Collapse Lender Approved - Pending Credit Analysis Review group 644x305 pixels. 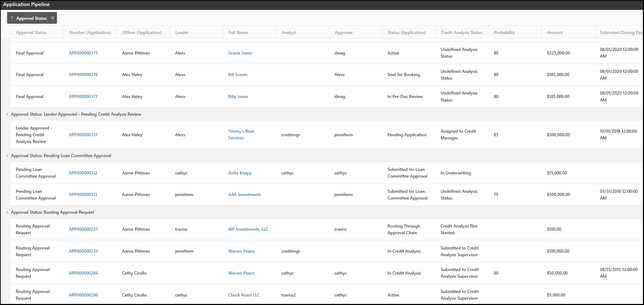click(7, 114)
